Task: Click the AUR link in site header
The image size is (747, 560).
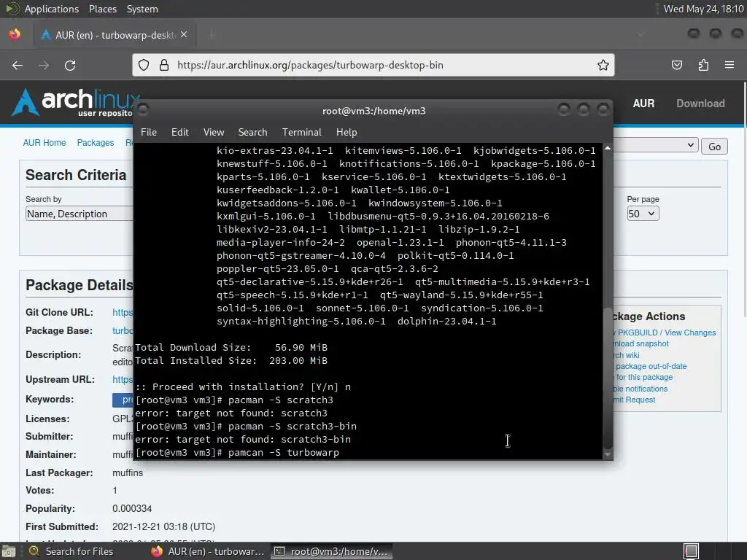Action: 643,104
